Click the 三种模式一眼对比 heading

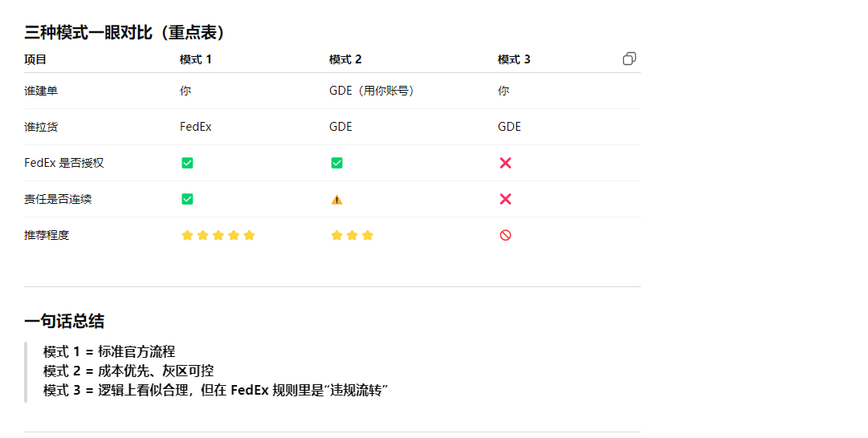click(x=124, y=33)
